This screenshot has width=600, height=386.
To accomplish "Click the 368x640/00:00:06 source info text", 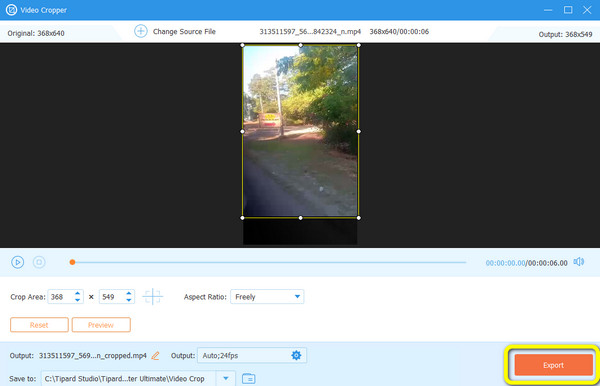I will point(399,31).
